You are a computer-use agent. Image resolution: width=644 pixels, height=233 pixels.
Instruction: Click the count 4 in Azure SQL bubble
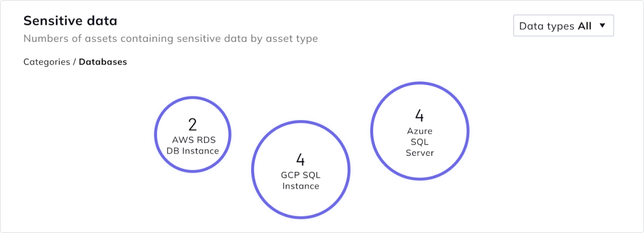(420, 115)
